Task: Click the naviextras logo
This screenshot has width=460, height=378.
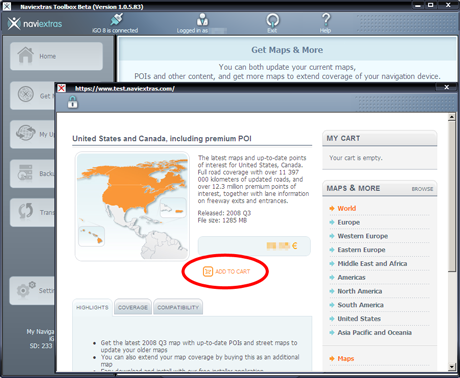Action: click(35, 24)
